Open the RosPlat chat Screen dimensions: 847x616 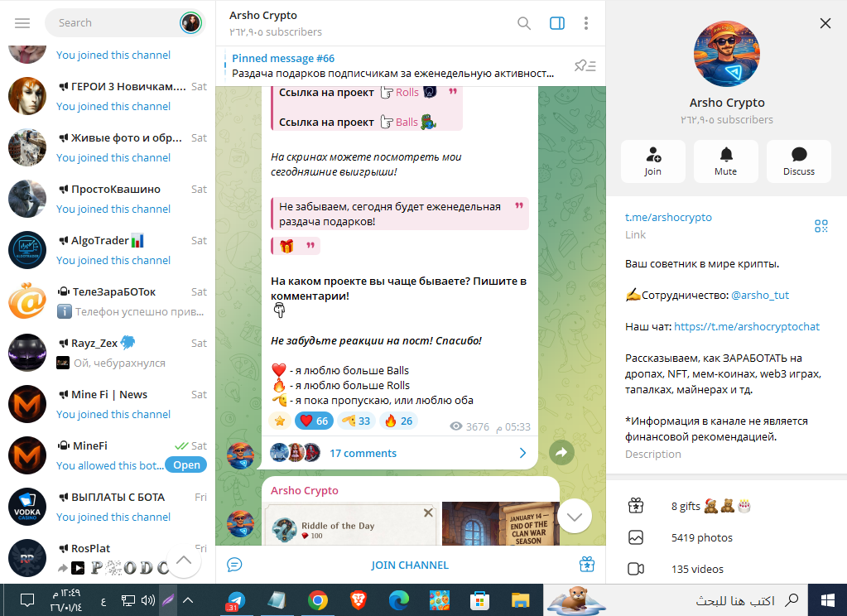click(x=108, y=558)
